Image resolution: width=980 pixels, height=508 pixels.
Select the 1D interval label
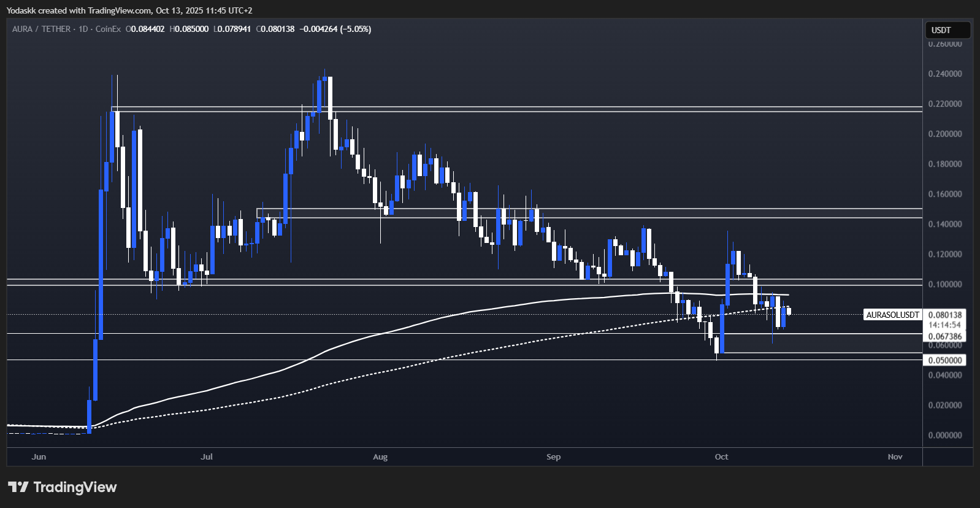click(x=83, y=29)
